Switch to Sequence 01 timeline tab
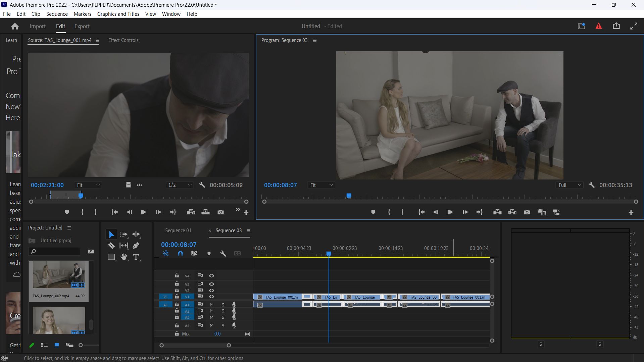The width and height of the screenshot is (644, 362). coord(178,230)
